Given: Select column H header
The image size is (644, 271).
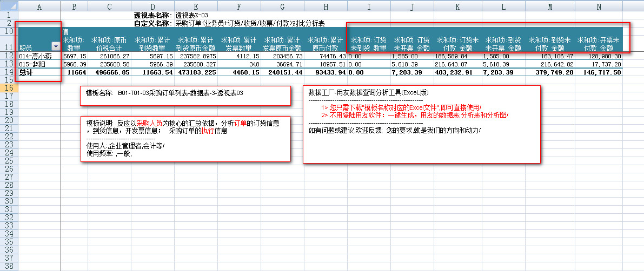Looking at the screenshot, I should coord(326,6).
